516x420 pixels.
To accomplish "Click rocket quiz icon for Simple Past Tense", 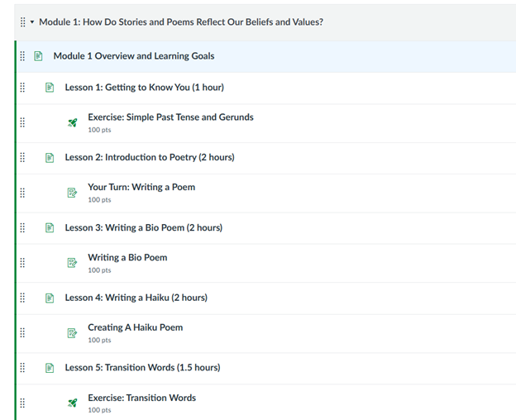I will [72, 122].
